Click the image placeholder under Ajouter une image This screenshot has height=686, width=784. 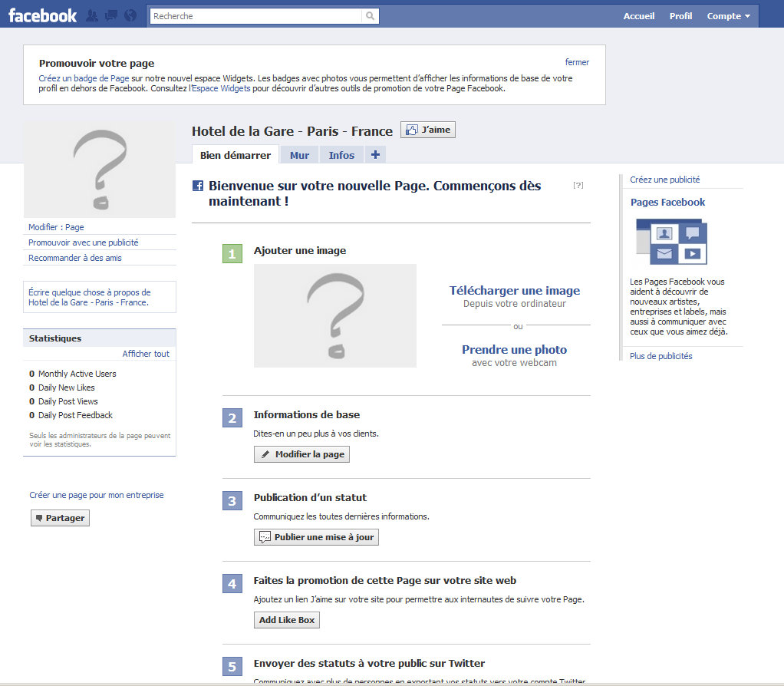[335, 315]
